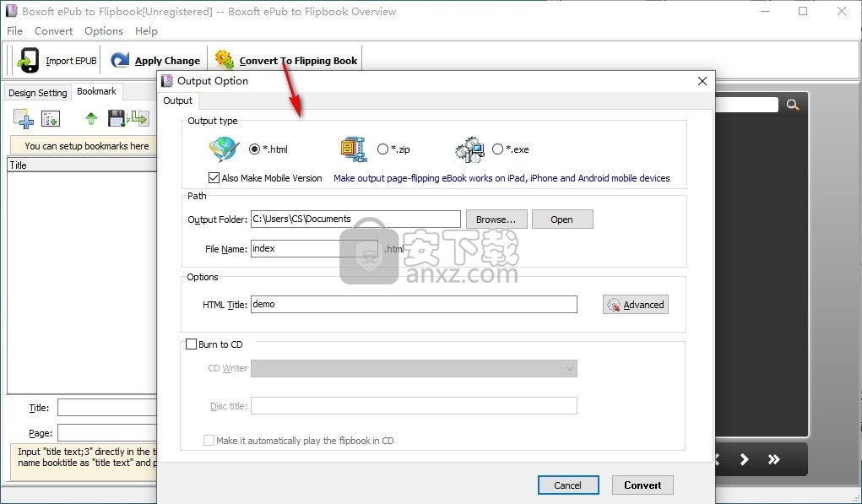Select *.zip output type
Viewport: 862px width, 504px height.
(x=382, y=149)
